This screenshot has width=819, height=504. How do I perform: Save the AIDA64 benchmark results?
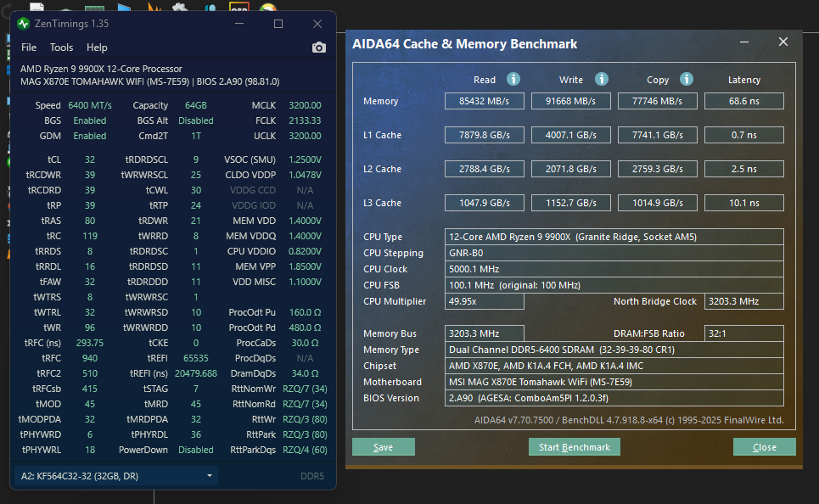pyautogui.click(x=384, y=447)
